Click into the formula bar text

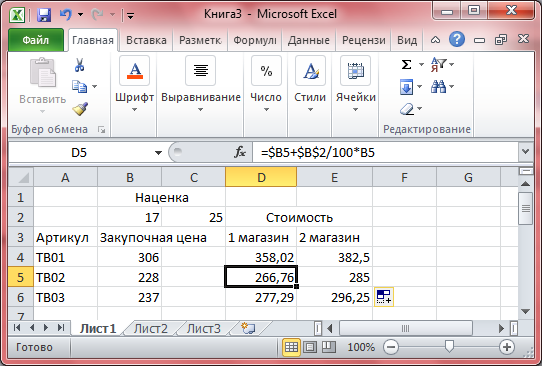point(385,152)
